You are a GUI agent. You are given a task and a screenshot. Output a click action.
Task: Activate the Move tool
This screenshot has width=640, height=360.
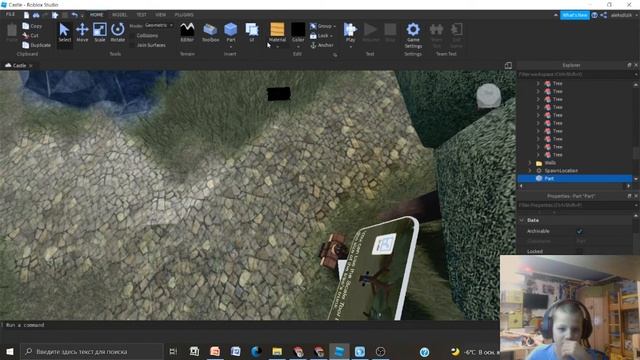pos(82,32)
